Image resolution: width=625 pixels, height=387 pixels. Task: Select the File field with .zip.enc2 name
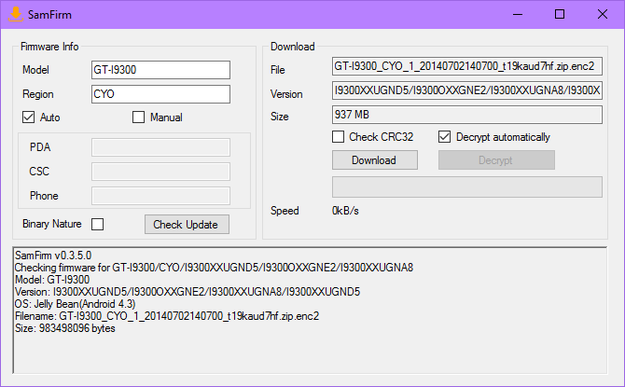point(467,66)
